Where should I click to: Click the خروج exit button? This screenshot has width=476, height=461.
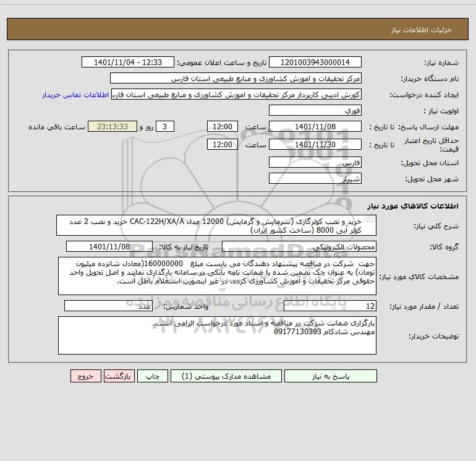85,376
